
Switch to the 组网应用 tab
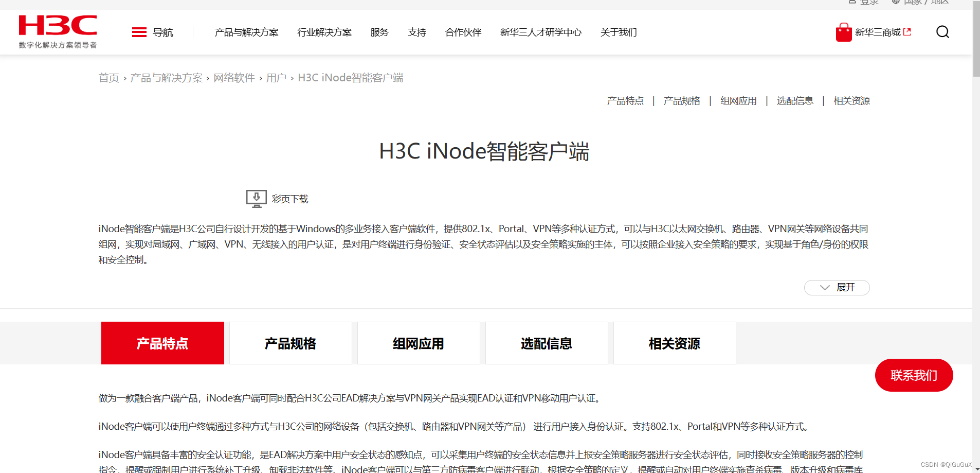(x=419, y=343)
